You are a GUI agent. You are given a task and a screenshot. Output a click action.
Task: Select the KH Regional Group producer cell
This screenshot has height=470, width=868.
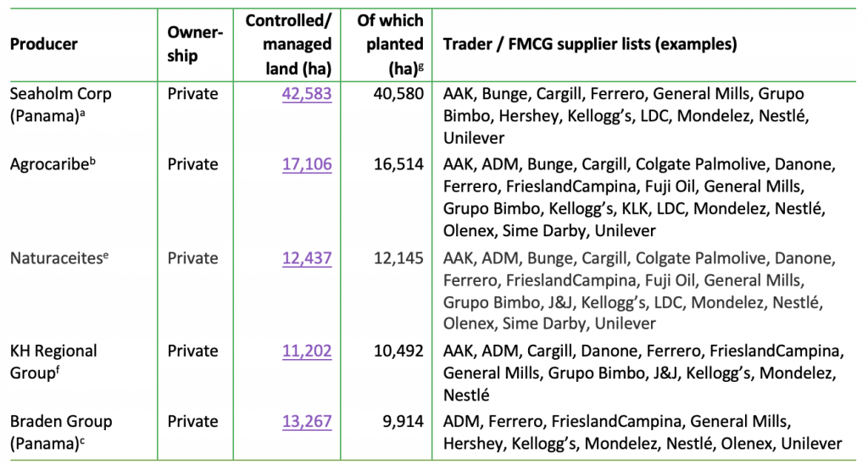[x=53, y=361]
